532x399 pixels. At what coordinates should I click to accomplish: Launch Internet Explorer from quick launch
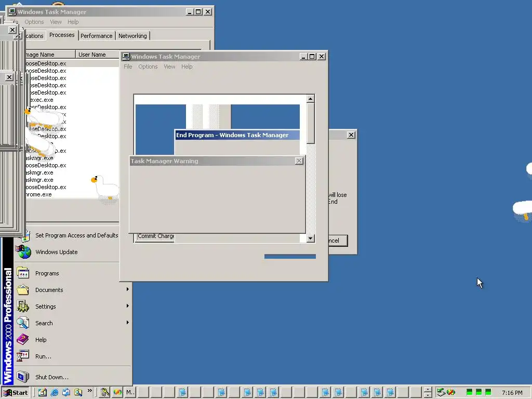click(54, 393)
